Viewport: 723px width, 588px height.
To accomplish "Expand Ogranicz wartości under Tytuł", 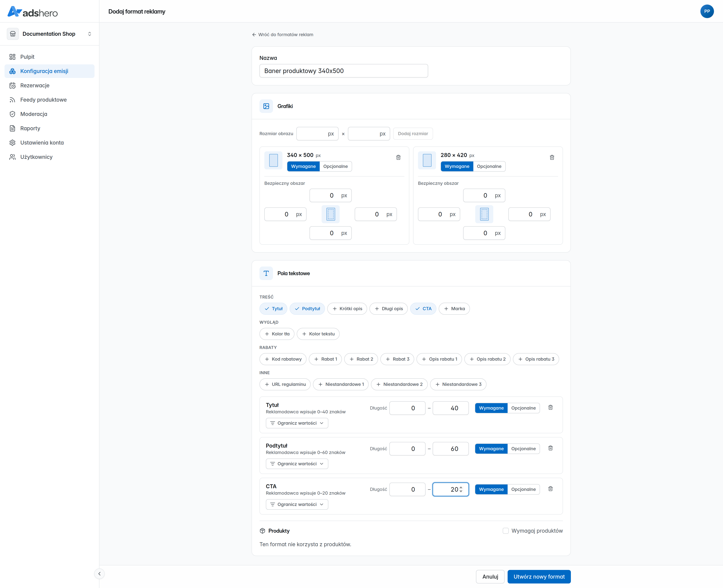I will 297,423.
